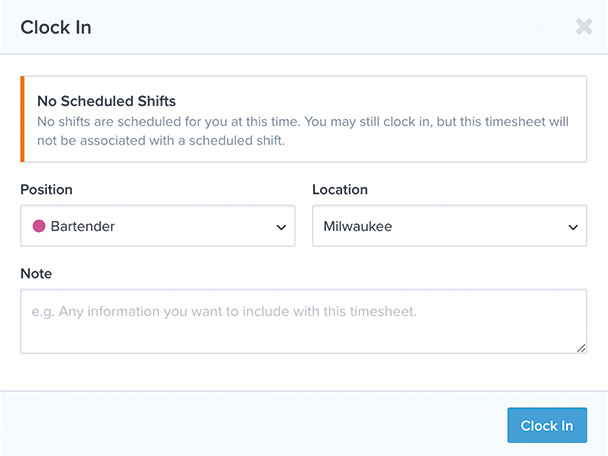Submit with the blue Clock In button
This screenshot has width=608, height=456.
pyautogui.click(x=547, y=425)
